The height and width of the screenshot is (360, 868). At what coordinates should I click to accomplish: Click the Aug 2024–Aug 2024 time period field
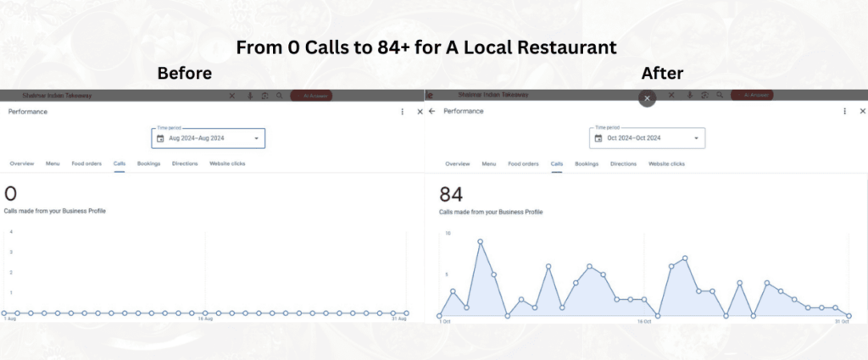[x=209, y=138]
